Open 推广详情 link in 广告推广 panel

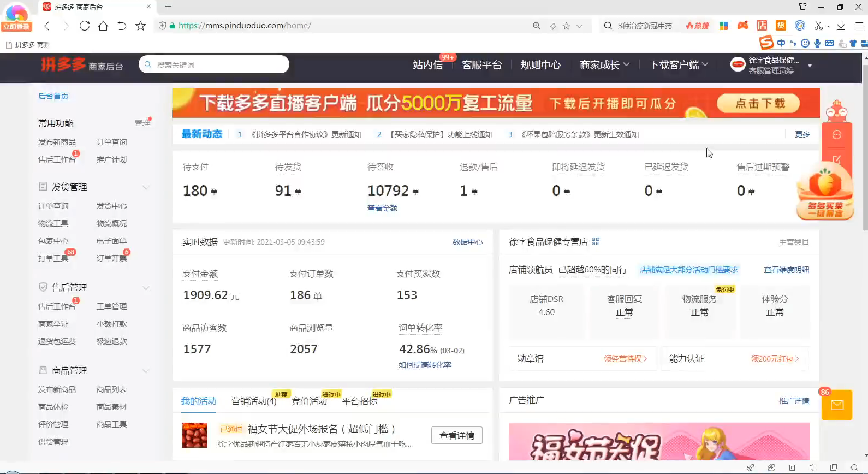[794, 401]
